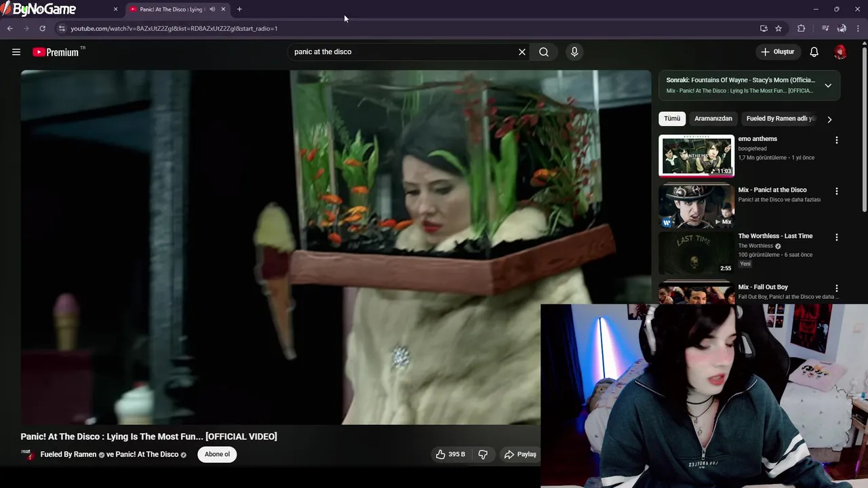The height and width of the screenshot is (488, 868).
Task: Open site information icon beside the URL
Action: tap(62, 28)
